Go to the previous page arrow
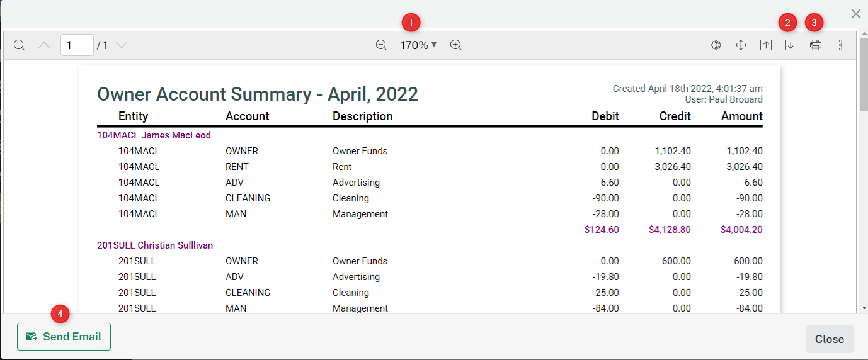The width and height of the screenshot is (868, 360). (44, 45)
